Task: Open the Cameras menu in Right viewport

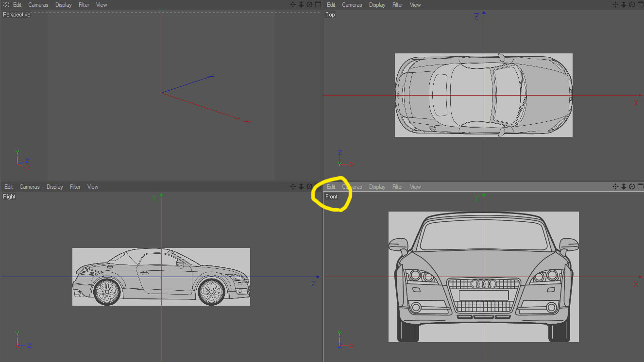Action: tap(30, 187)
